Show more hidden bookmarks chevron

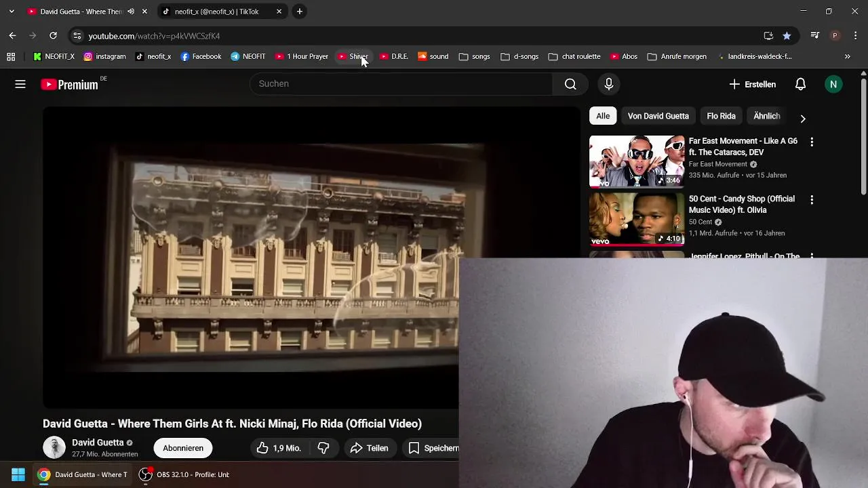[847, 57]
